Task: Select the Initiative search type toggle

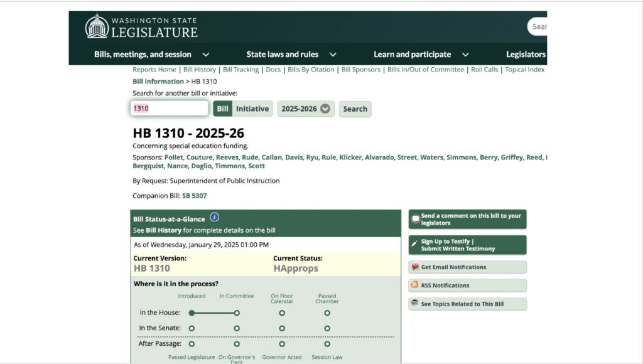Action: click(x=252, y=109)
